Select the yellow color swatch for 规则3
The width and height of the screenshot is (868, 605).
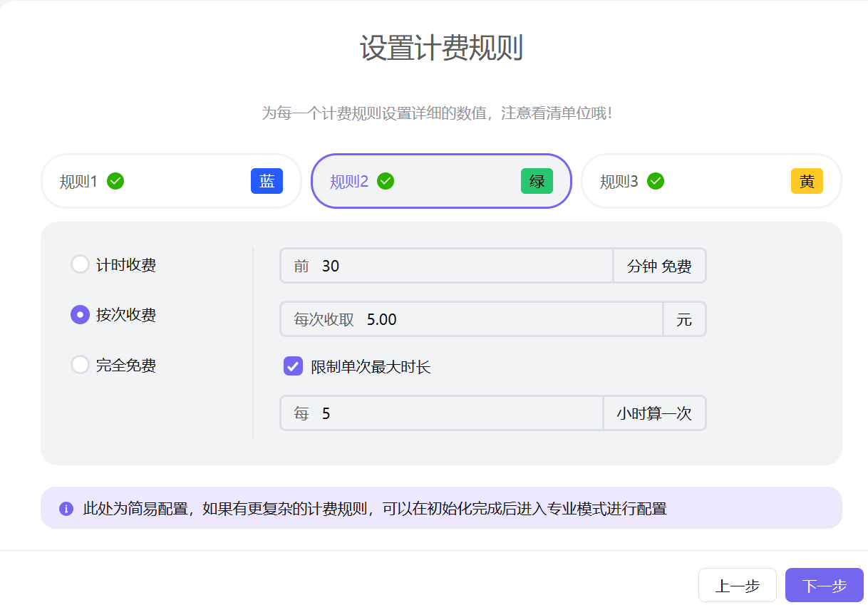tap(807, 181)
